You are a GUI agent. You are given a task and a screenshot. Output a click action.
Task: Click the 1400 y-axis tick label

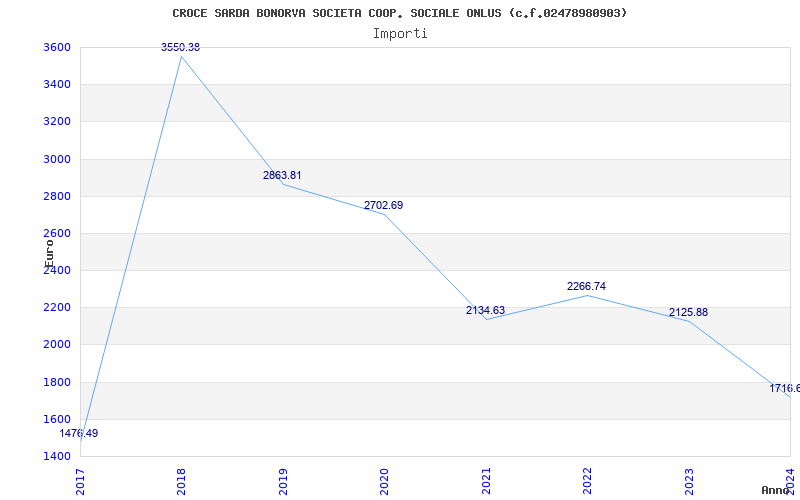(57, 456)
